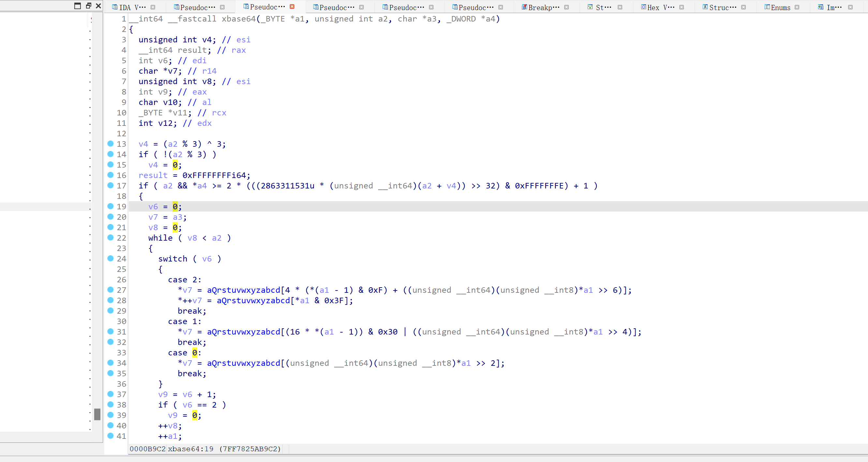Close the Enums tab
Viewport: 868px width, 462px height.
[x=797, y=7]
